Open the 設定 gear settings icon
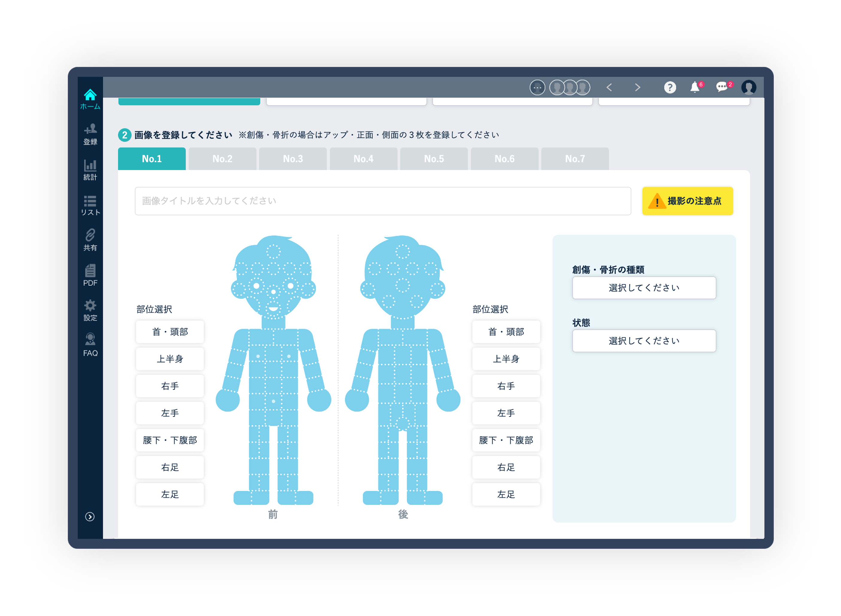 pyautogui.click(x=90, y=310)
